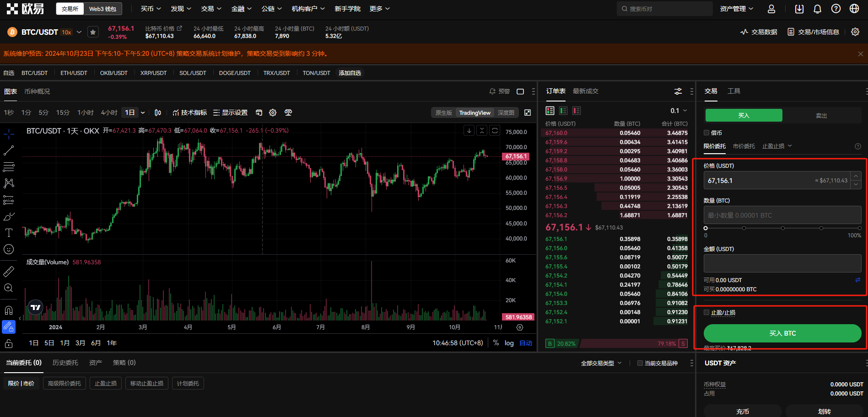868x417 pixels.
Task: Check the 当前交易品种 filter
Action: 640,363
